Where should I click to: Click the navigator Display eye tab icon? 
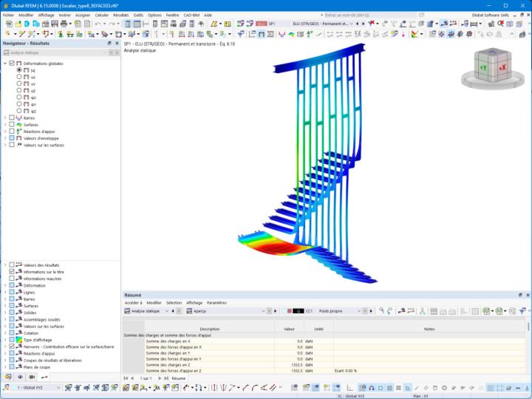(21, 377)
